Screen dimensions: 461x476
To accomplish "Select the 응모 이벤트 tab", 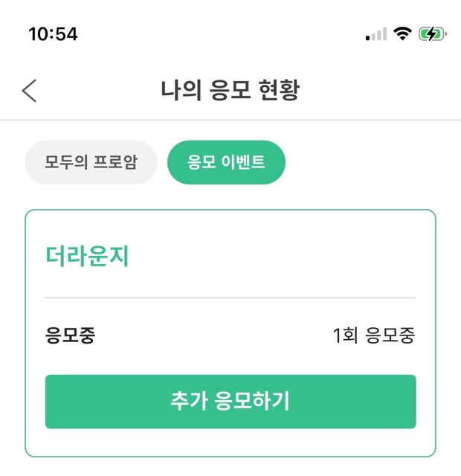I will tap(226, 162).
